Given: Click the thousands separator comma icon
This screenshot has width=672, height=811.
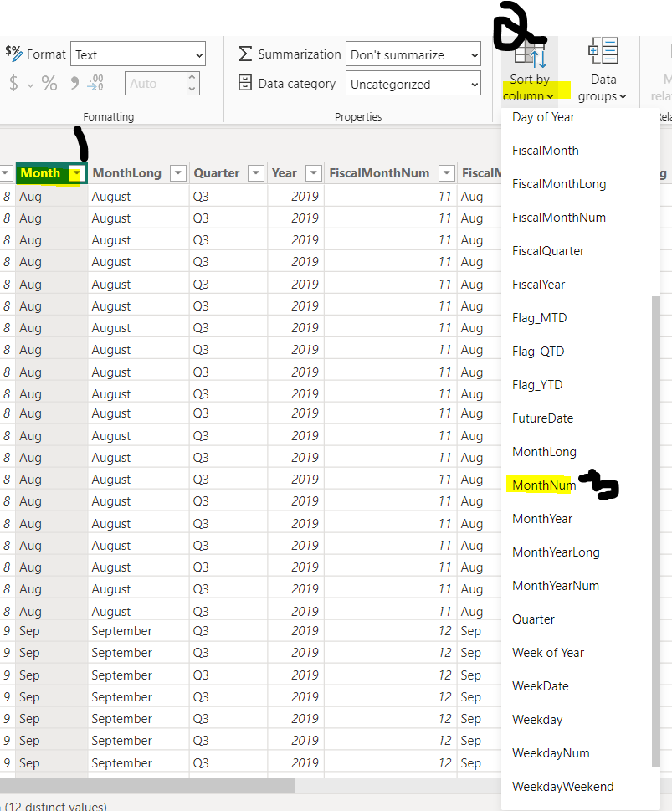Looking at the screenshot, I should point(74,83).
